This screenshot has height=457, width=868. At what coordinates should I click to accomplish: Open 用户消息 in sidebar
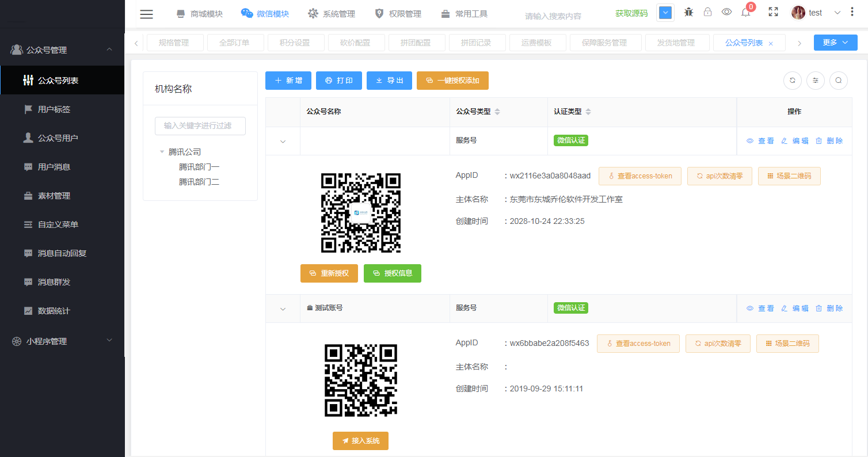click(62, 167)
